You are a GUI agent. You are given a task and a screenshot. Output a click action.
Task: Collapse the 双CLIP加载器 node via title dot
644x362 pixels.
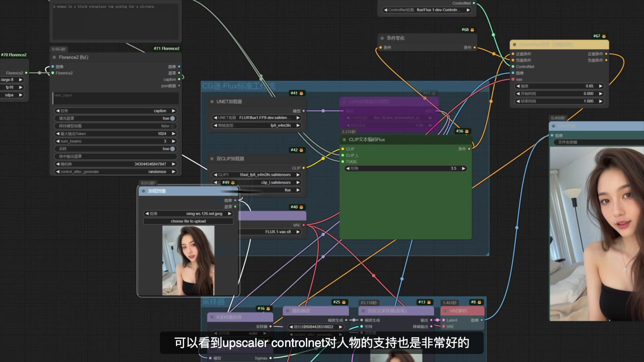point(212,159)
